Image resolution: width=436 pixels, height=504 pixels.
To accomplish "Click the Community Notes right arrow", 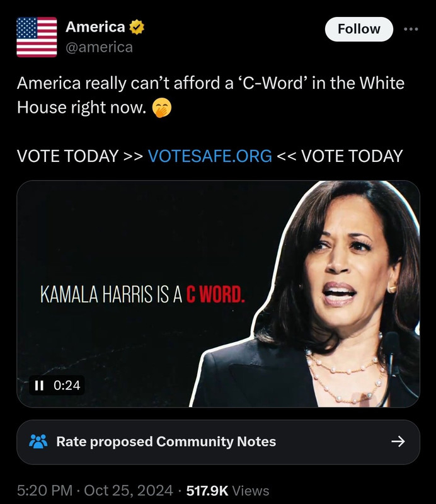I will [398, 442].
